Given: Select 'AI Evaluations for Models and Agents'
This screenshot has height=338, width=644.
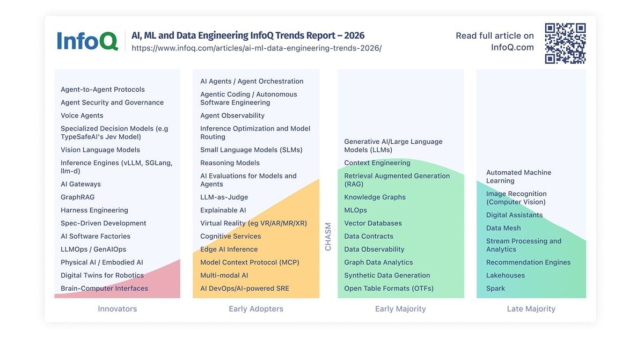Looking at the screenshot, I should pyautogui.click(x=248, y=180).
